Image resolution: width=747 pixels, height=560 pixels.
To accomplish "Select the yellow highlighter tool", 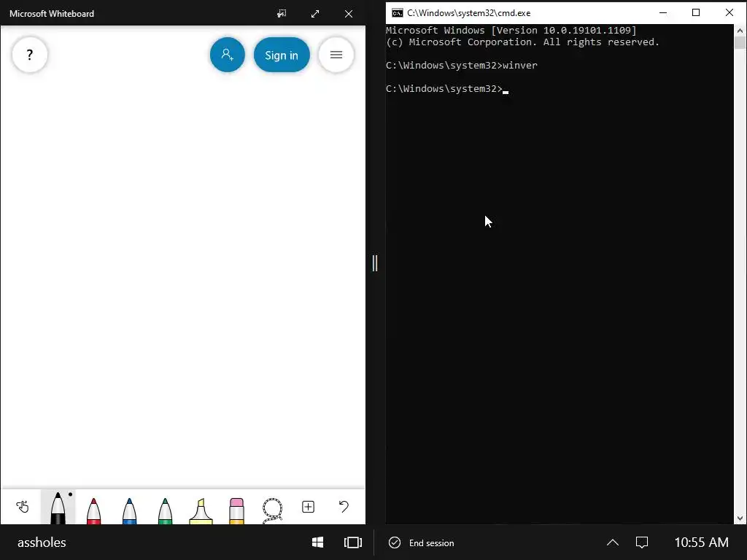I will (201, 510).
